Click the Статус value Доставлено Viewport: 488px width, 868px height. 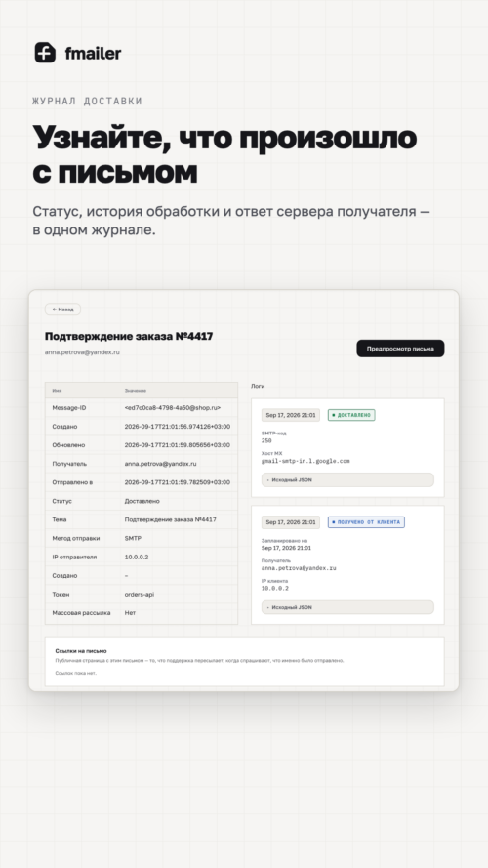click(142, 501)
